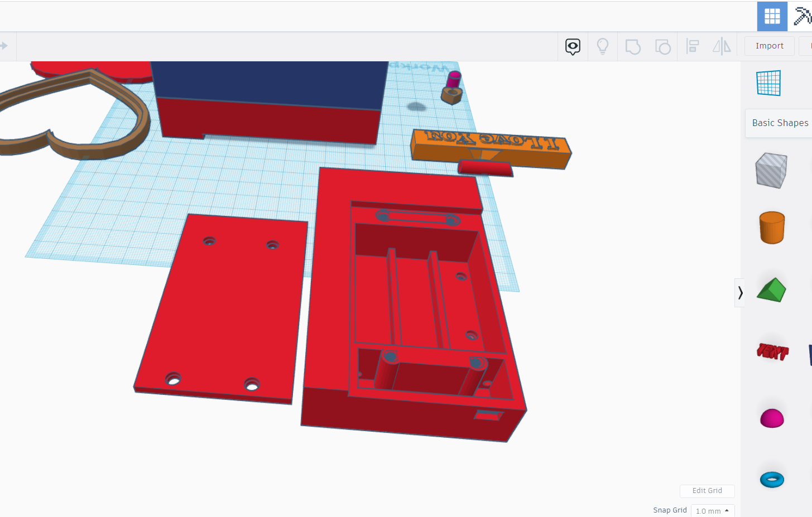Pick the pink Half Sphere shape
The image size is (812, 517).
click(x=772, y=418)
